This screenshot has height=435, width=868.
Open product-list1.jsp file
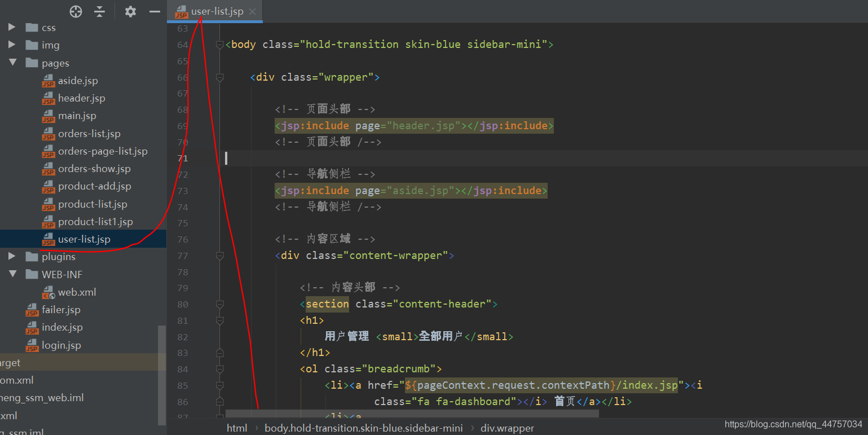[95, 222]
